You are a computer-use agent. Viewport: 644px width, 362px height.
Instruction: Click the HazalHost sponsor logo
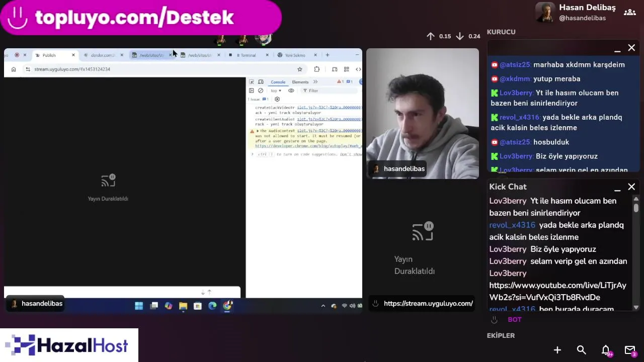(x=69, y=345)
